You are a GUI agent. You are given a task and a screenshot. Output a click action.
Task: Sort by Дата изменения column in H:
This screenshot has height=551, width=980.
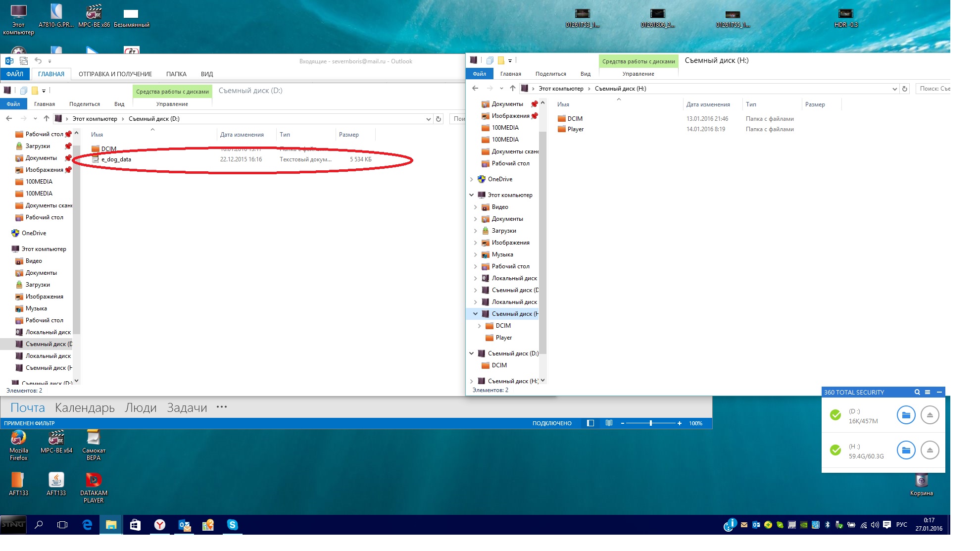tap(708, 104)
